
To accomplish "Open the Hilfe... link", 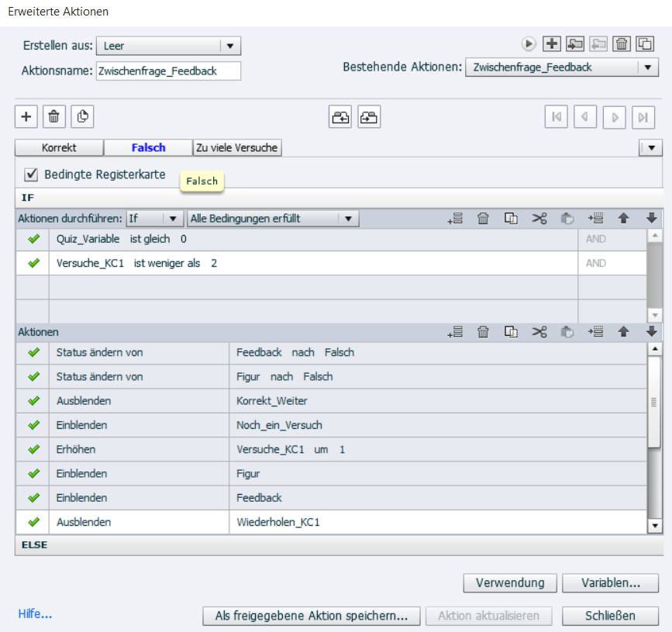I will [35, 614].
